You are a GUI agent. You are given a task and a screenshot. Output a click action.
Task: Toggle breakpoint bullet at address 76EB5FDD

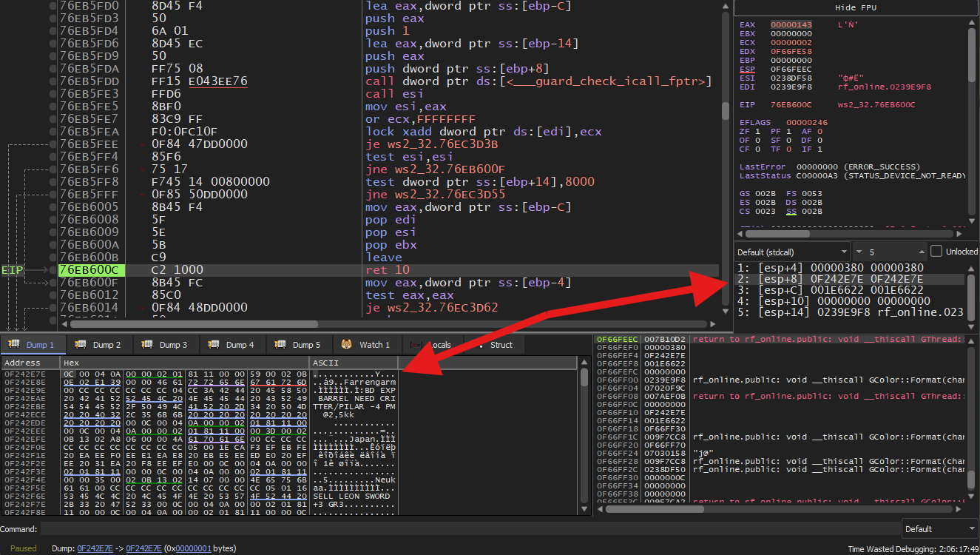point(52,81)
